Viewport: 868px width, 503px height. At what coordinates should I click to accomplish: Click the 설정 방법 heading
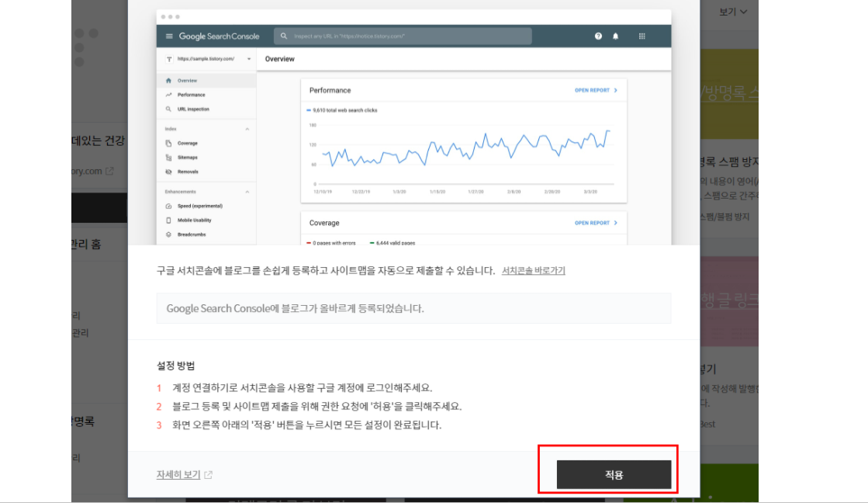click(x=175, y=366)
